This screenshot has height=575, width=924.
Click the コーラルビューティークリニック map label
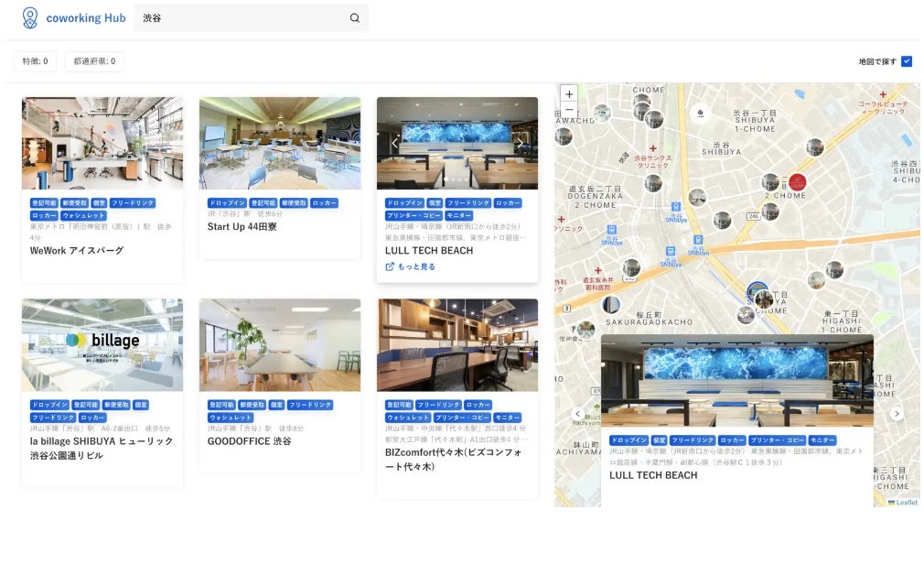882,107
